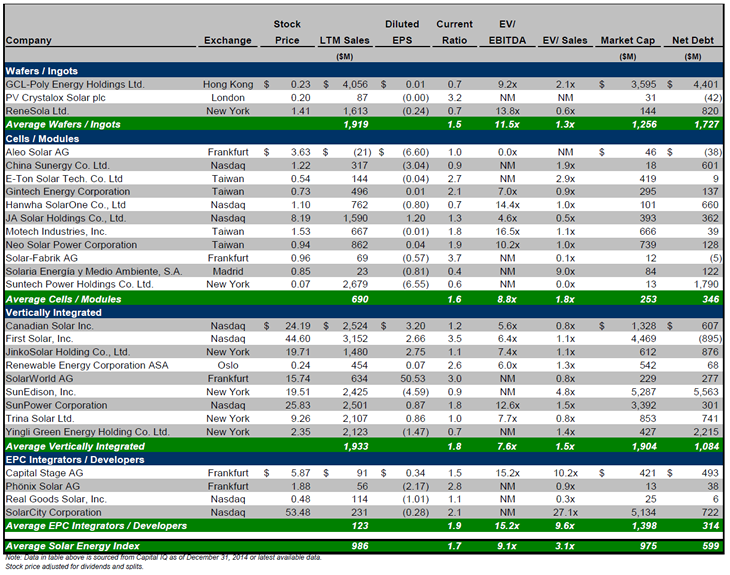The width and height of the screenshot is (730, 575).
Task: Select Motech Industries, Inc. company name
Action: pos(56,231)
